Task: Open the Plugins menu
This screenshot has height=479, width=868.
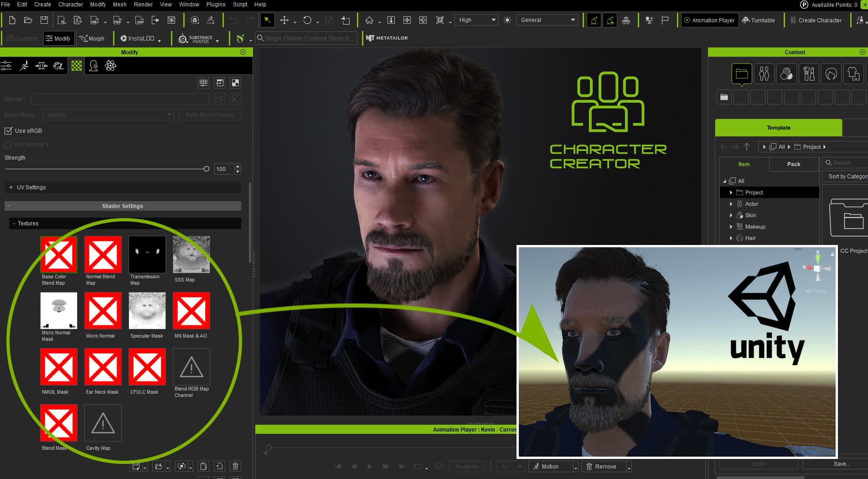Action: pyautogui.click(x=216, y=5)
